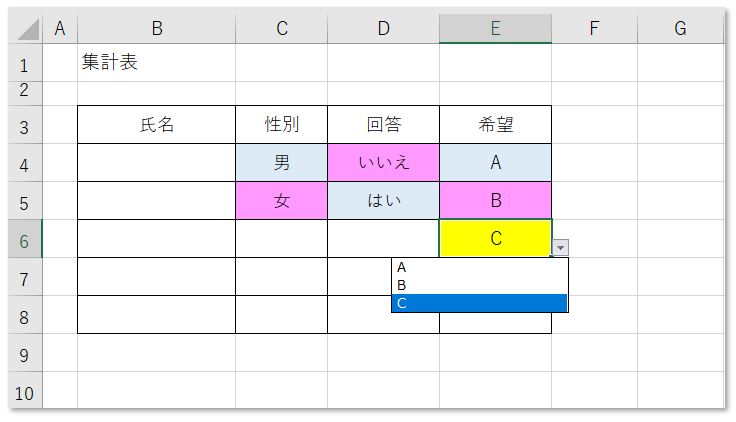The height and width of the screenshot is (422, 736).
Task: Click the pink cell containing いいえ
Action: 383,162
